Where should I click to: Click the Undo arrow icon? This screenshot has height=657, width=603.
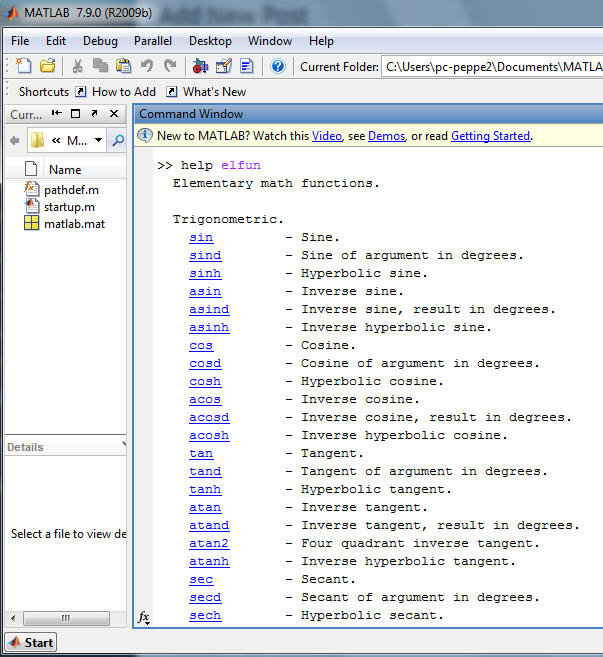[147, 66]
